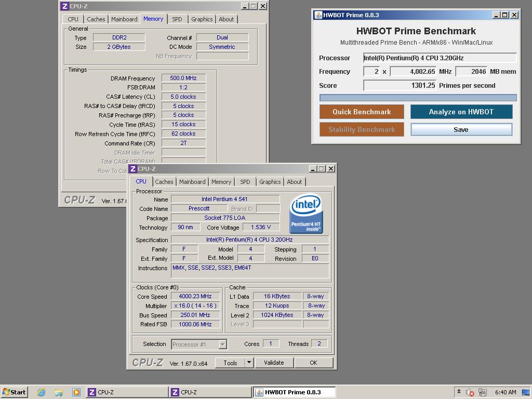Click the HWBOT Prime title bar Java icon
532x399 pixels.
coord(318,15)
